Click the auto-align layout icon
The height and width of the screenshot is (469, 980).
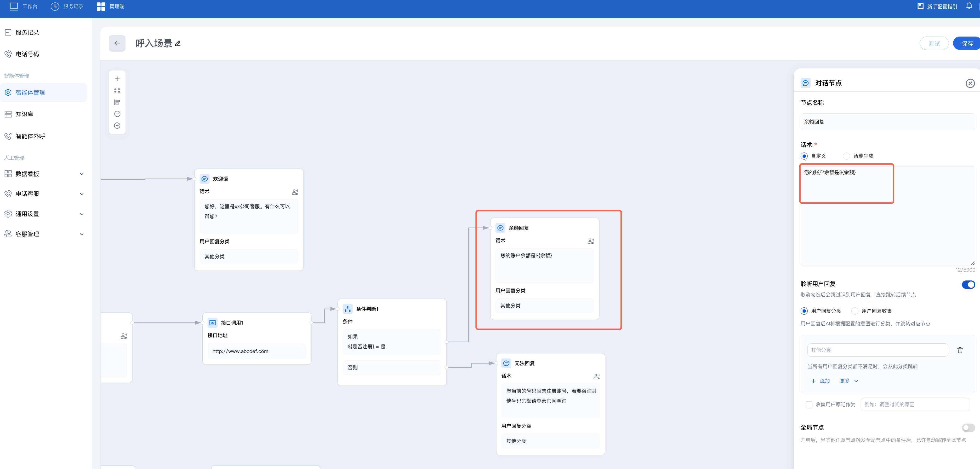(117, 102)
